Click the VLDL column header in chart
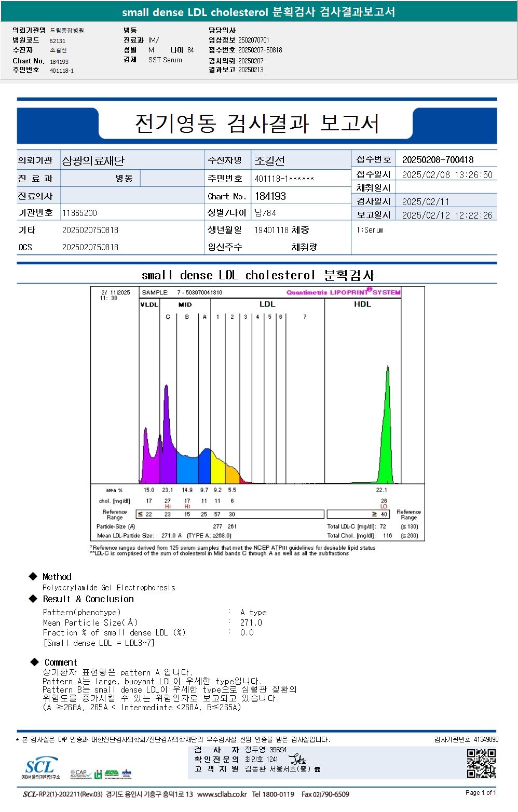Image resolution: width=518 pixels, height=812 pixels. click(x=149, y=305)
